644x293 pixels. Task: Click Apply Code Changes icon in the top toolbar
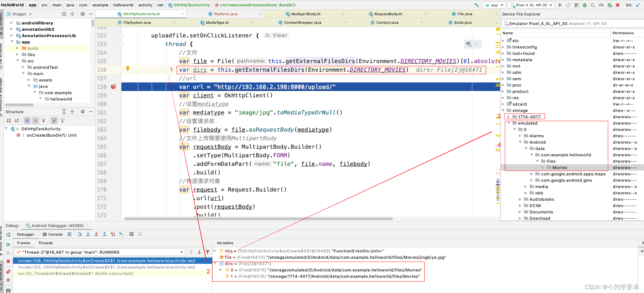[x=576, y=5]
